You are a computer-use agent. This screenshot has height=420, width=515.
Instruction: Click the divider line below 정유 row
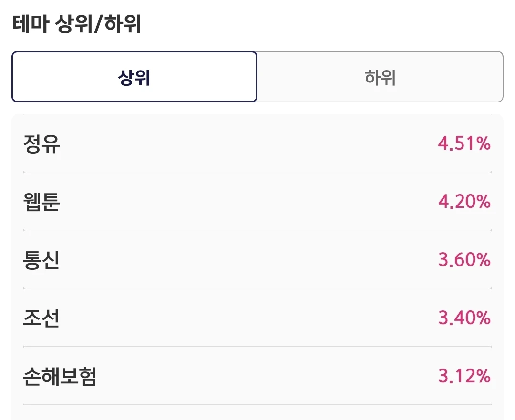[257, 172]
